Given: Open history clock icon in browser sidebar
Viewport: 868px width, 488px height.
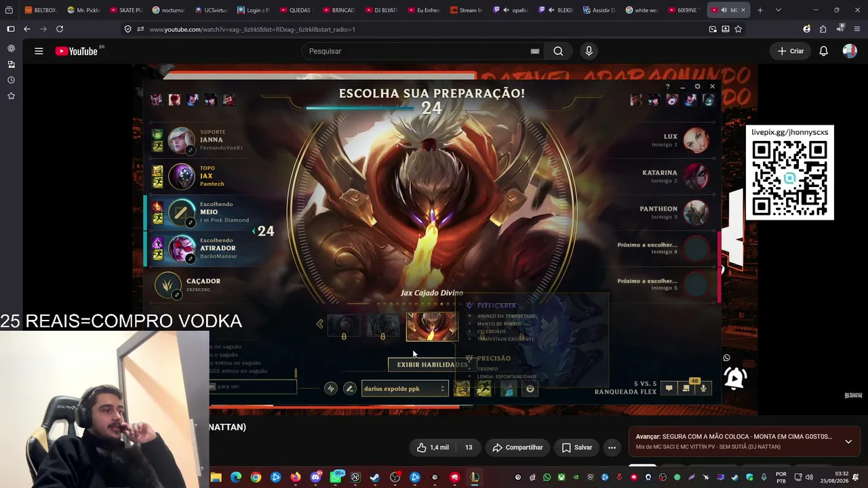Looking at the screenshot, I should point(11,80).
